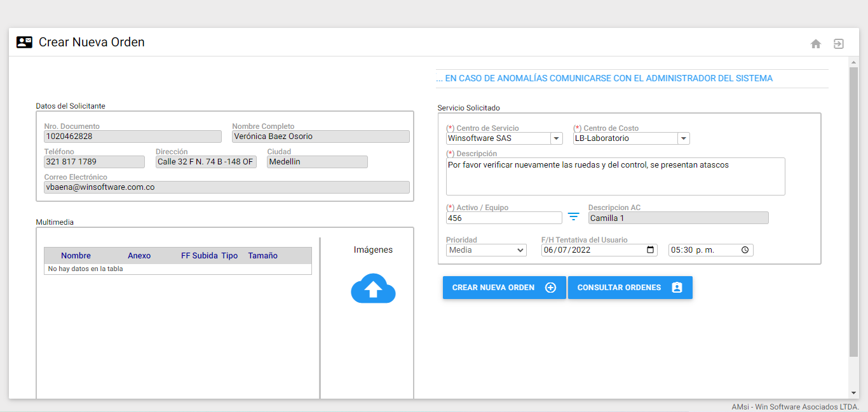Sort table by Nombre column
Image resolution: width=868 pixels, height=412 pixels.
(76, 256)
